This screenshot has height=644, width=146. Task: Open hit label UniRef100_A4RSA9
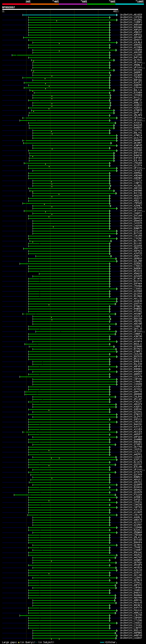131,25
